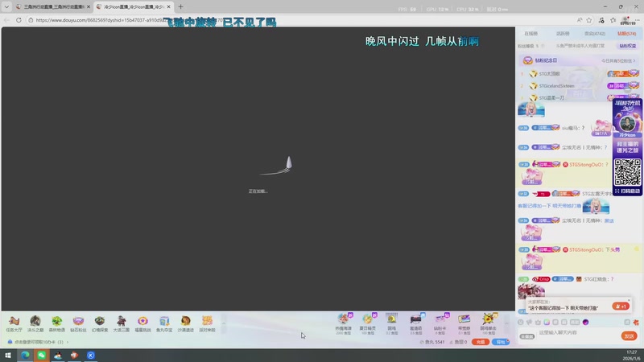Viewport: 644px width, 362px height.
Task: Send the 夏日精灵 gift
Action: coord(368,324)
